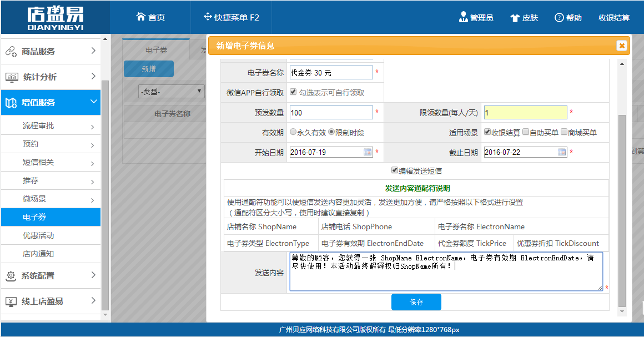The width and height of the screenshot is (644, 337).
Task: Enable 商城买单 checkbox
Action: click(x=564, y=132)
